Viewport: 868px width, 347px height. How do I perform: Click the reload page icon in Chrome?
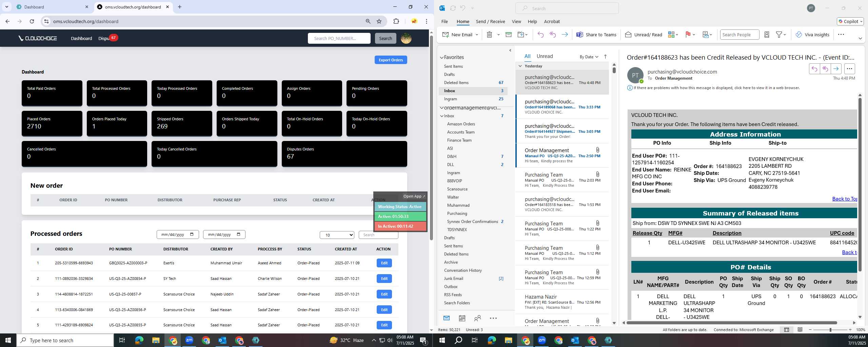(32, 21)
